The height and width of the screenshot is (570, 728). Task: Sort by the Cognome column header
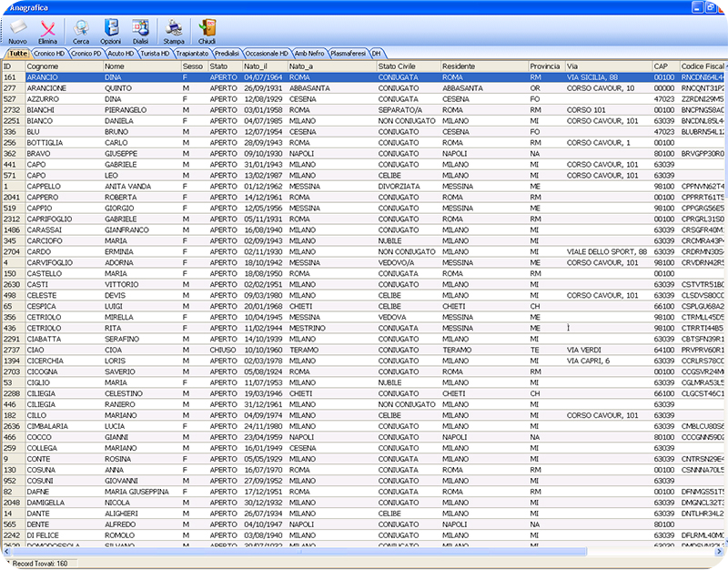[64, 66]
